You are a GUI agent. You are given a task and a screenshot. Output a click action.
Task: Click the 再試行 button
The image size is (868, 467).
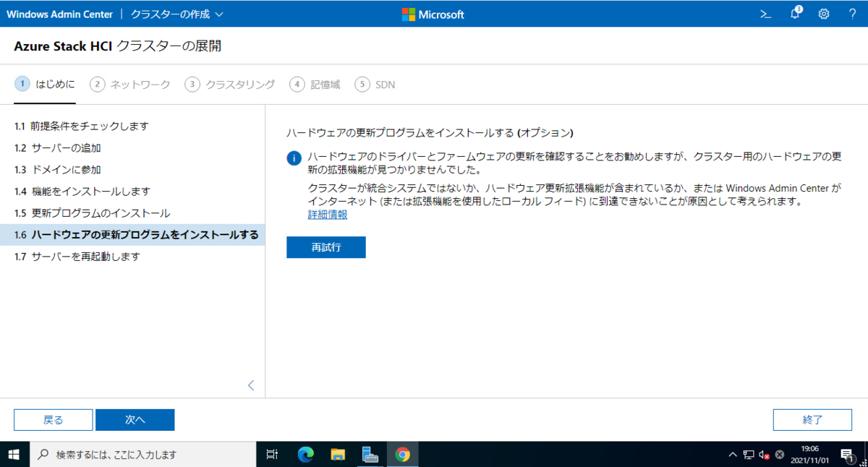[x=326, y=247]
